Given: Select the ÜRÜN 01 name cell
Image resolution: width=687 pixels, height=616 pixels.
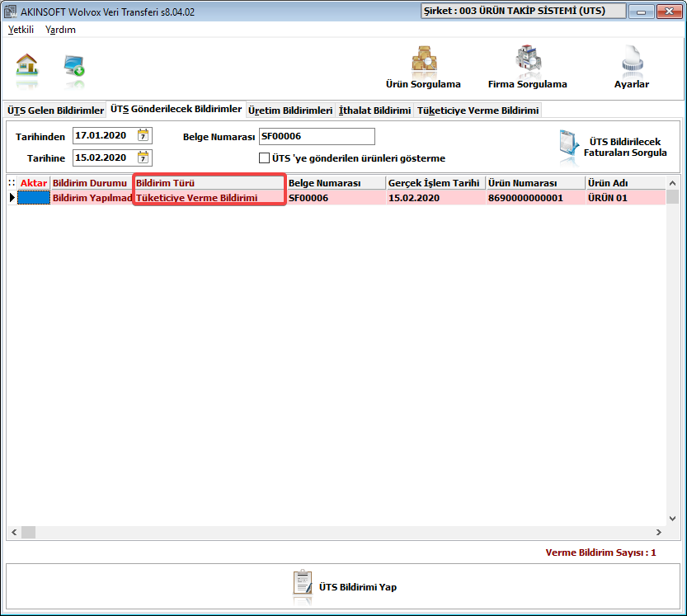Looking at the screenshot, I should click(626, 198).
